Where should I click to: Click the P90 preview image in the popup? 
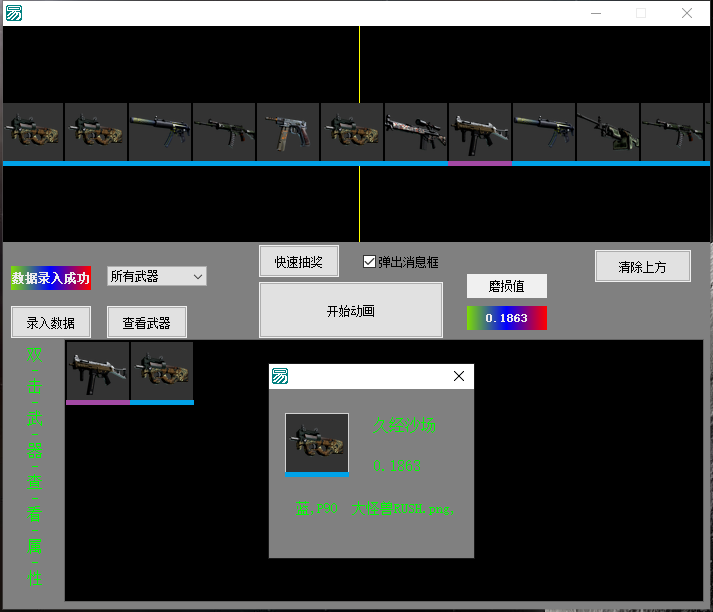pos(317,443)
